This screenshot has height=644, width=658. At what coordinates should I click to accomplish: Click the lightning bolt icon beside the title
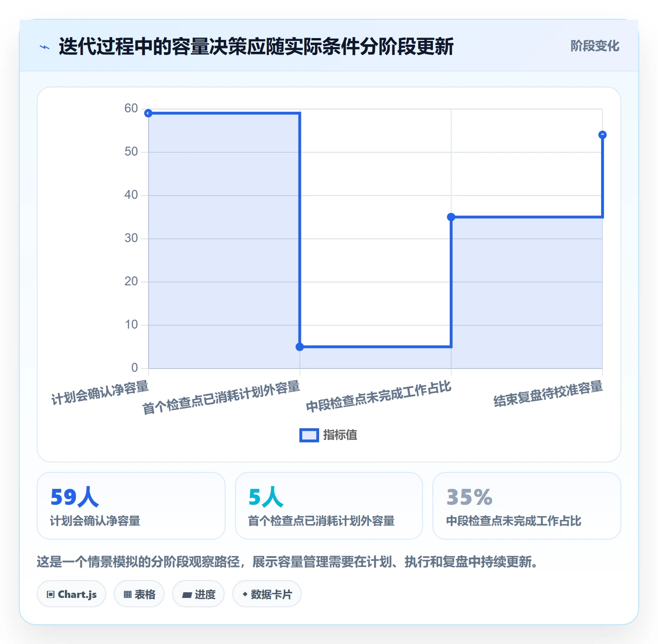tap(45, 47)
